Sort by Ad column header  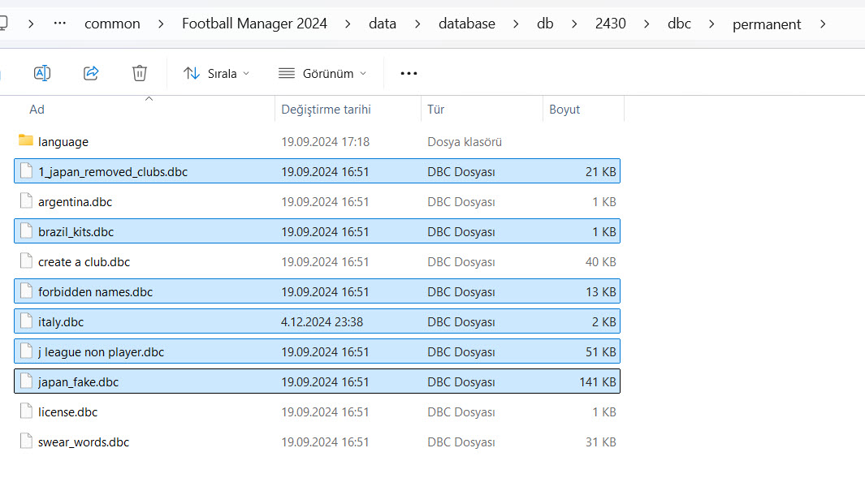coord(37,110)
